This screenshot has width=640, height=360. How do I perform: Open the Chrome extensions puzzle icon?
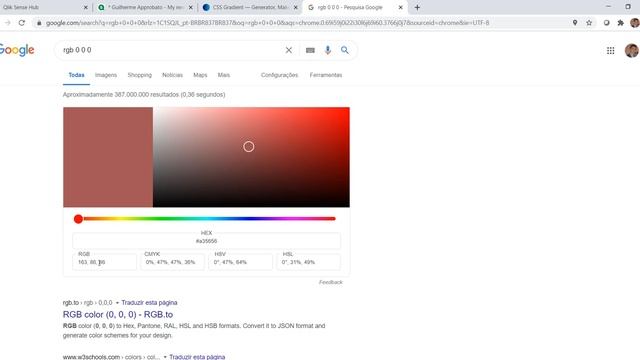tap(620, 23)
